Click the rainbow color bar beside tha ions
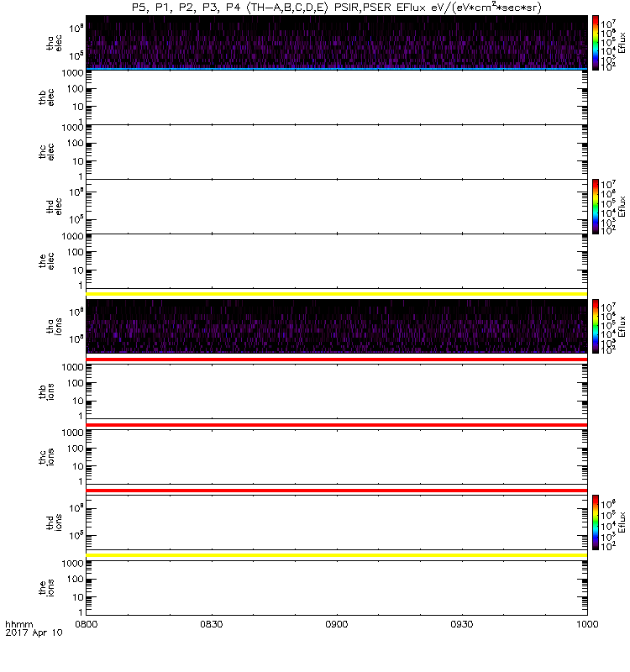 tap(596, 327)
